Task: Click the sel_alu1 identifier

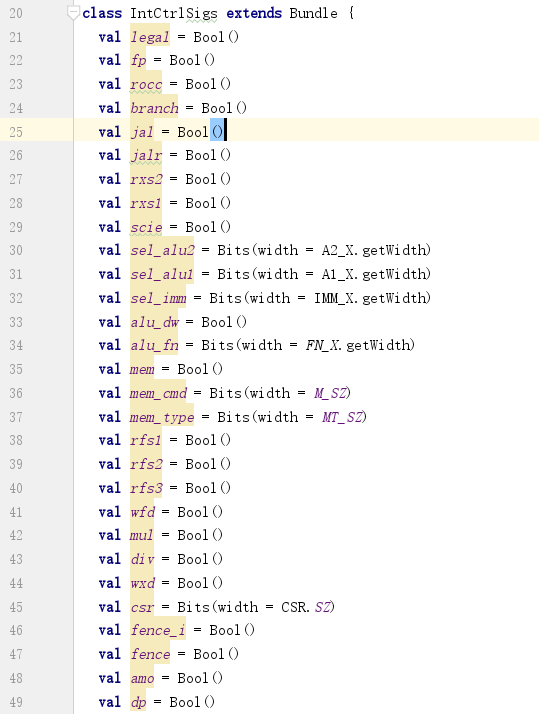Action: [x=162, y=275]
